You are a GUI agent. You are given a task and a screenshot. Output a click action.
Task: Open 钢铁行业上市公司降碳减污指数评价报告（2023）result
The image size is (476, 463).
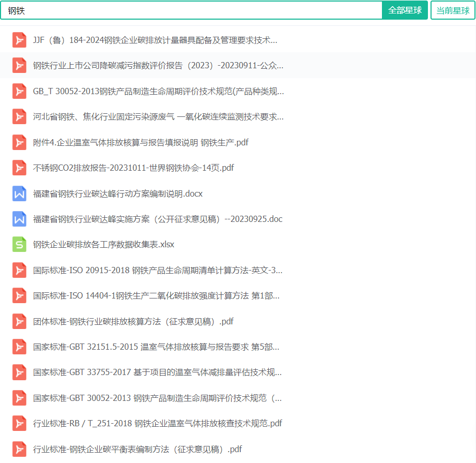[x=158, y=66]
